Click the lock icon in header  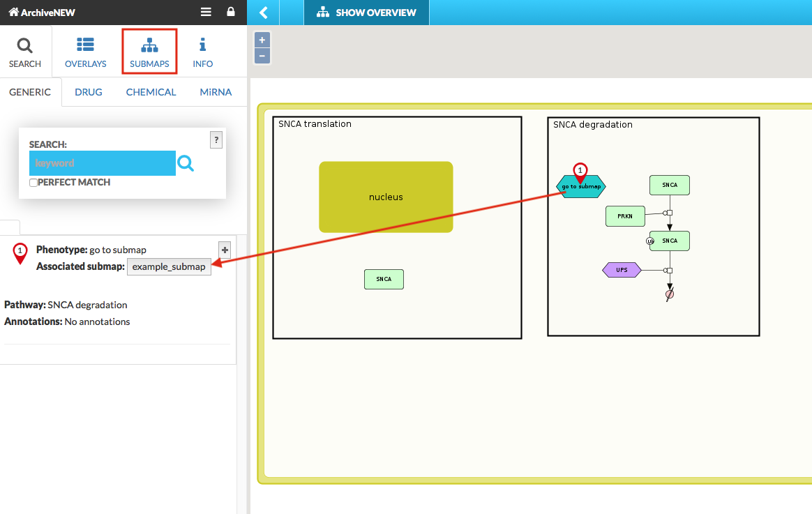click(x=231, y=12)
